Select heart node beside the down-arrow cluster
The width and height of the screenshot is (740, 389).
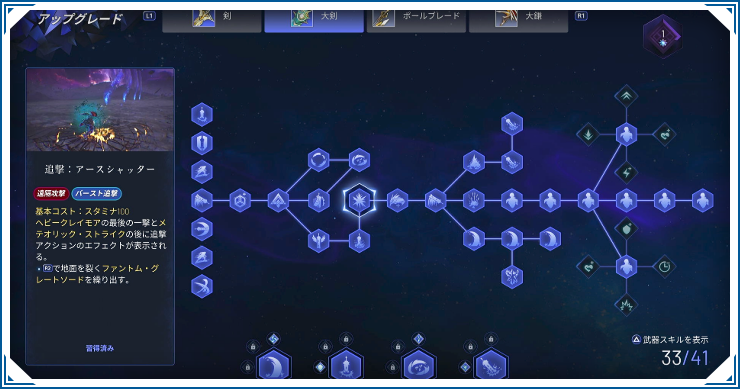(x=664, y=135)
